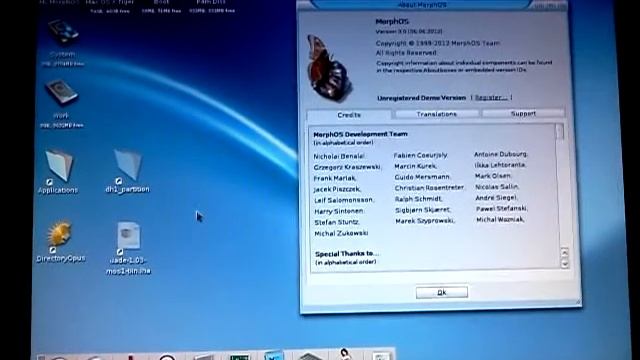Click the name "Michal Zukowski"
Image resolution: width=640 pixels, height=360 pixels.
[x=341, y=233]
